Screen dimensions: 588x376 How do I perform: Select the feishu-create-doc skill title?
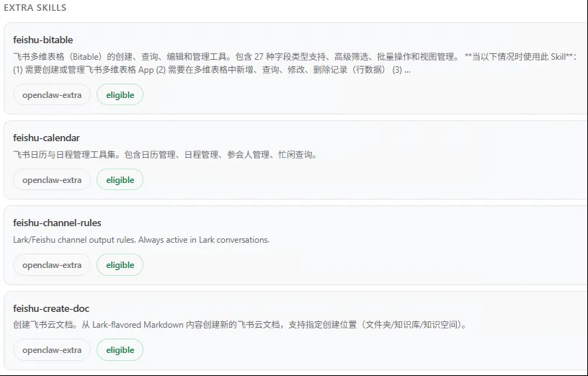(x=51, y=308)
